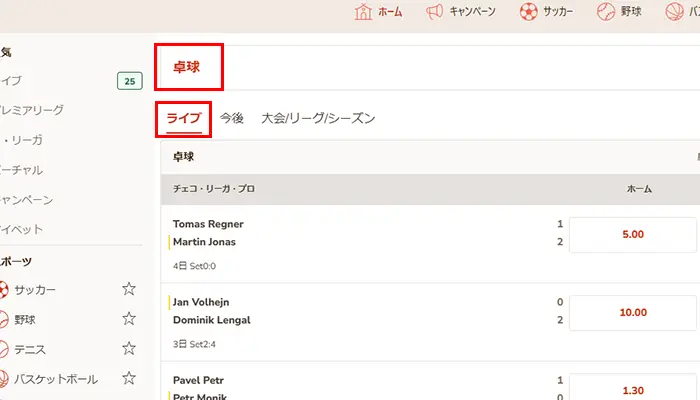This screenshot has height=400, width=700.
Task: Click the basketball icon in the top bar
Action: pyautogui.click(x=674, y=12)
